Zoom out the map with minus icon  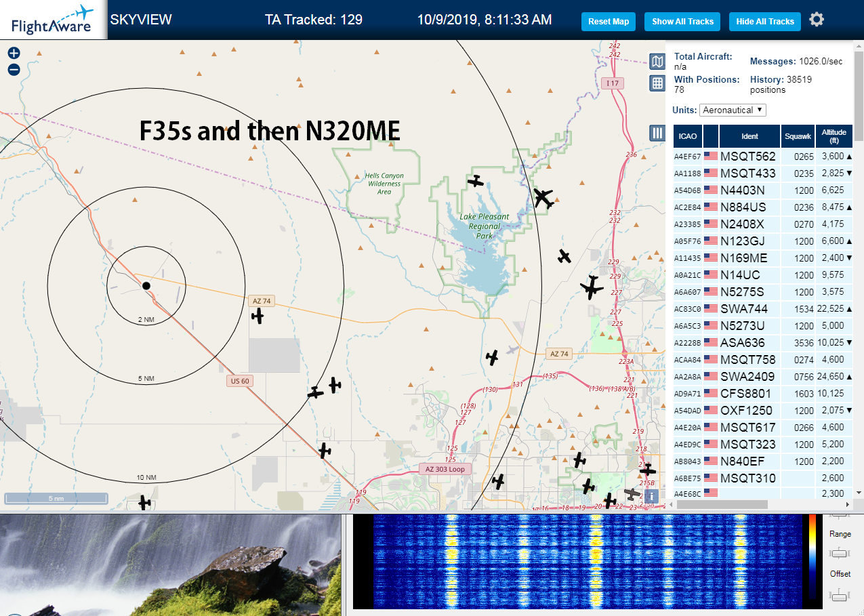click(x=14, y=70)
